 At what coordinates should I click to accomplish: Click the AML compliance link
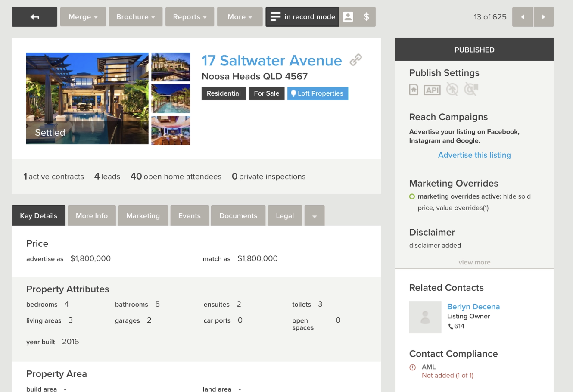429,367
